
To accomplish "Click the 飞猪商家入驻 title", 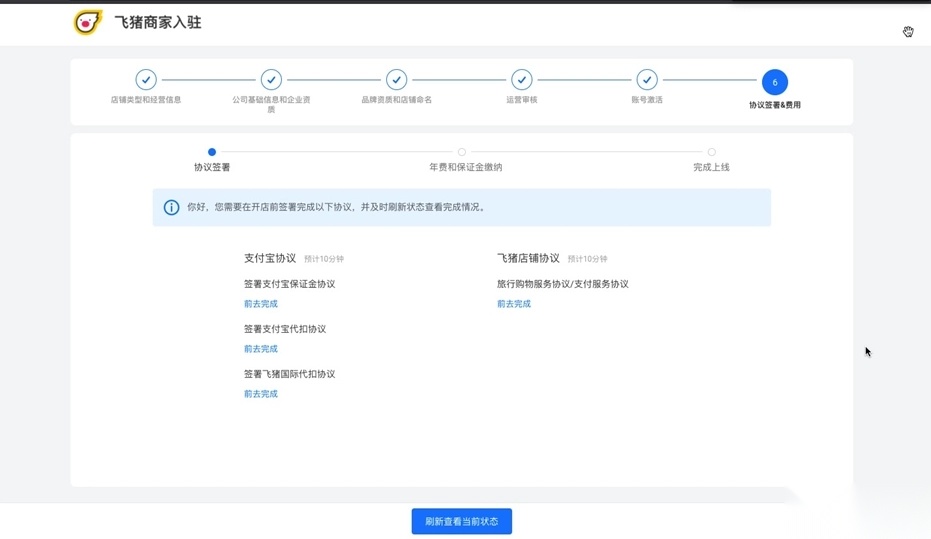I will [x=157, y=23].
